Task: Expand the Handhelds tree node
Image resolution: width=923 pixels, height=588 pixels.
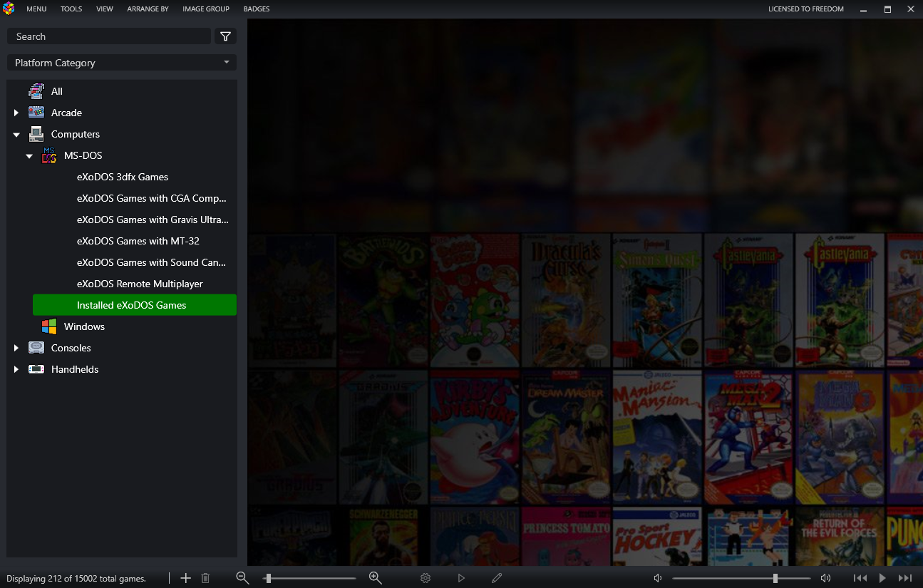Action: click(16, 369)
